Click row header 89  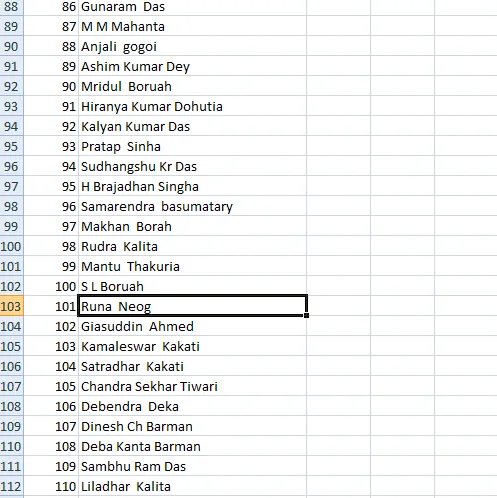(x=12, y=26)
